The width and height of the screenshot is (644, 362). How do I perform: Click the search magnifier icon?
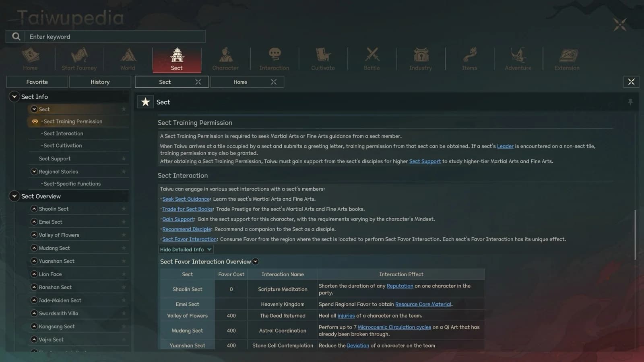16,37
